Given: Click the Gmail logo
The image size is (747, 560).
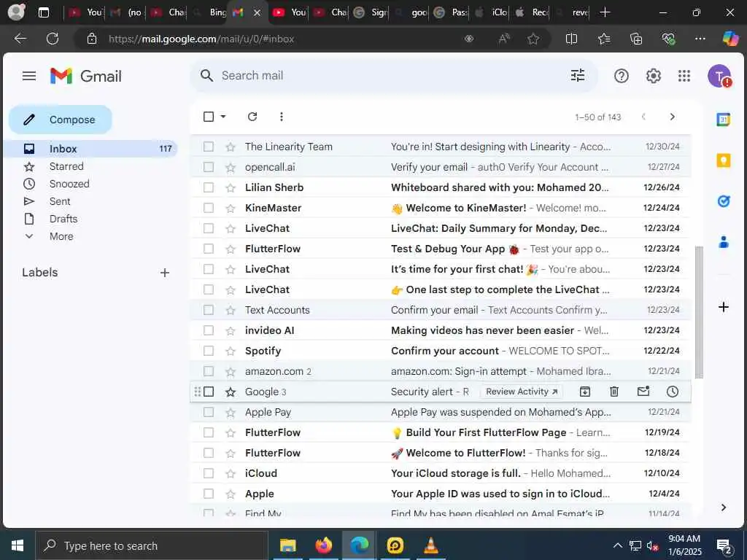Looking at the screenshot, I should (x=86, y=76).
